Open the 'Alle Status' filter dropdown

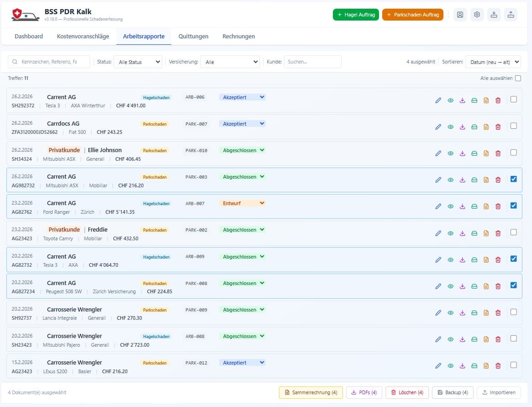(137, 62)
